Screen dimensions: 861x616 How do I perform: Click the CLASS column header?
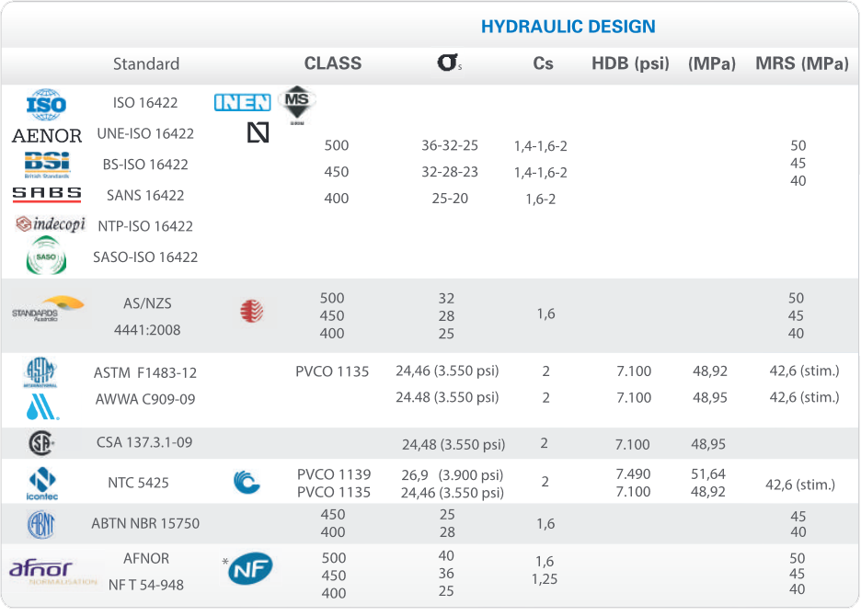(x=333, y=63)
